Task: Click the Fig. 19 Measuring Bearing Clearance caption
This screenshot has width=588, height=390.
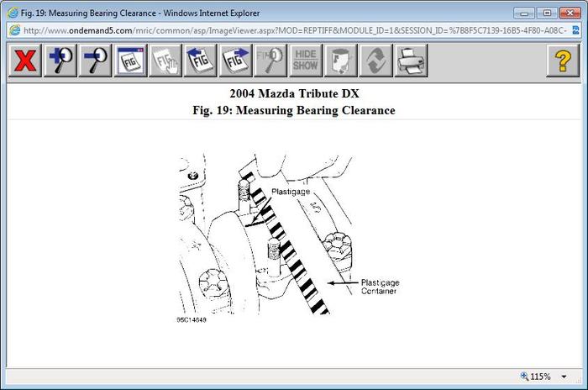Action: click(294, 110)
